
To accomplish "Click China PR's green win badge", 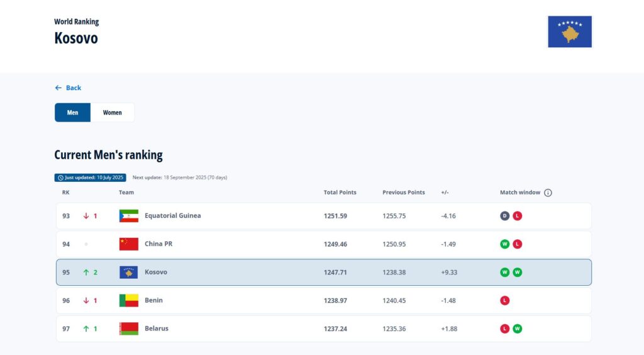I will tap(505, 244).
